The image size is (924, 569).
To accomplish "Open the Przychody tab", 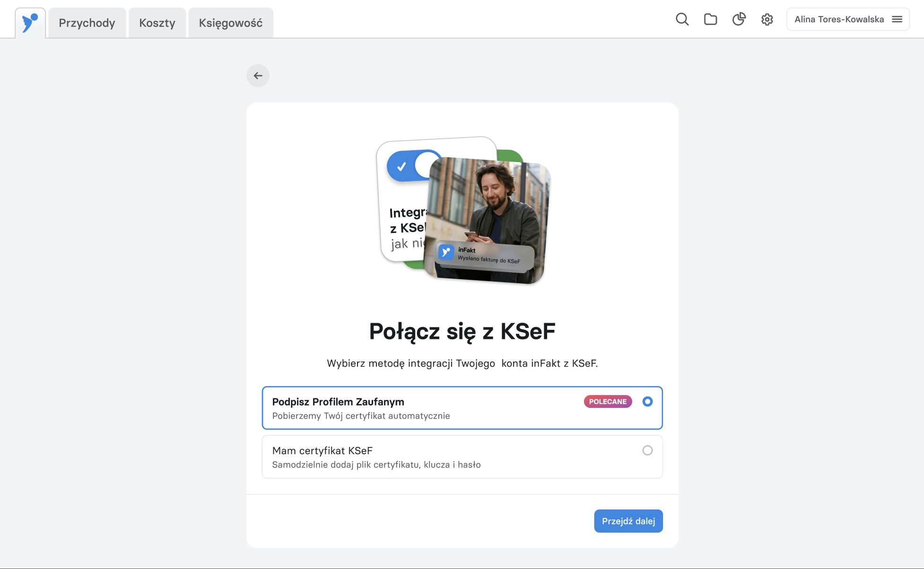I will tap(87, 23).
